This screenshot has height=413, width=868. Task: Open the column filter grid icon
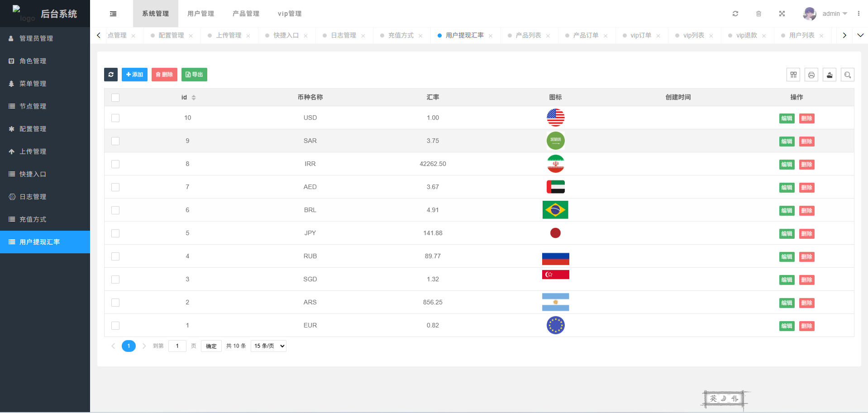tap(793, 75)
